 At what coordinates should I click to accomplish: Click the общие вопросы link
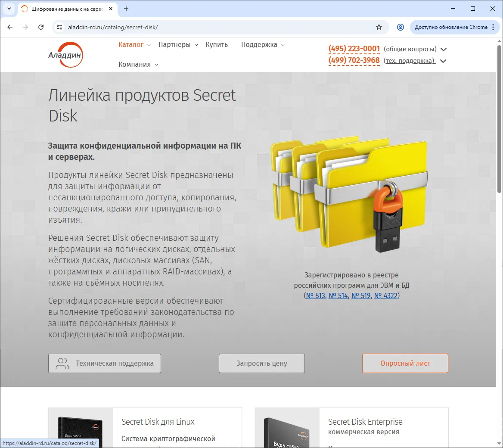click(x=410, y=49)
